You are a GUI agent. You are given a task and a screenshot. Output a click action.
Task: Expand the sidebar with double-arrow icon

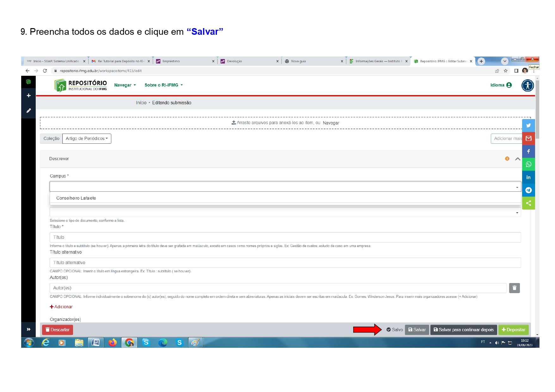click(28, 329)
